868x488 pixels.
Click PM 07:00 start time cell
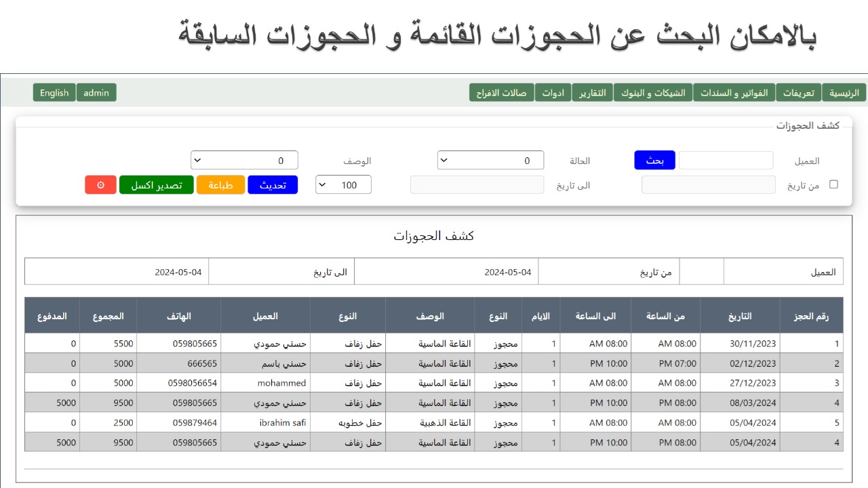tap(665, 363)
